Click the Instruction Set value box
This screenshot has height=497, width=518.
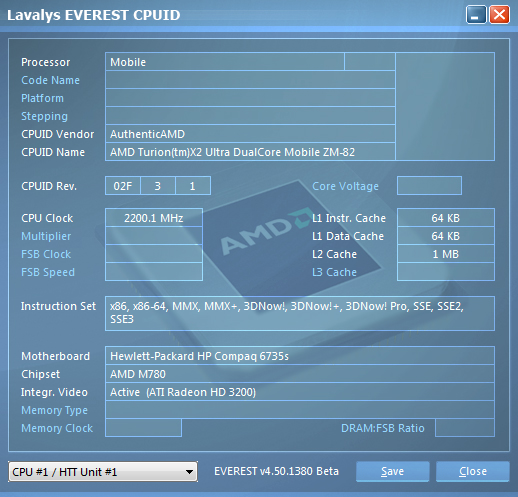[x=300, y=313]
